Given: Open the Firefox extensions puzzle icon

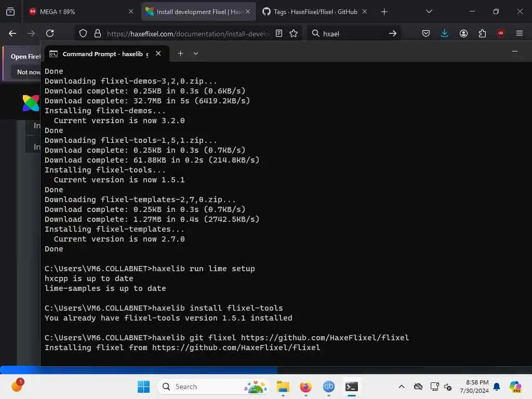Looking at the screenshot, I should 482,33.
